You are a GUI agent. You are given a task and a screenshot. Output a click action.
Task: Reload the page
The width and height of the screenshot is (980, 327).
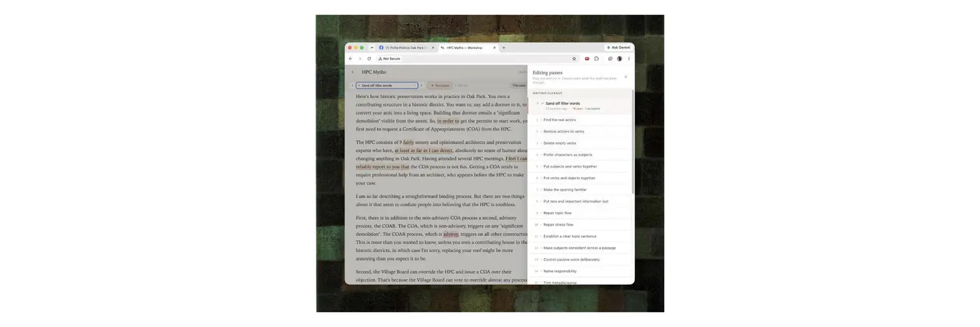369,59
